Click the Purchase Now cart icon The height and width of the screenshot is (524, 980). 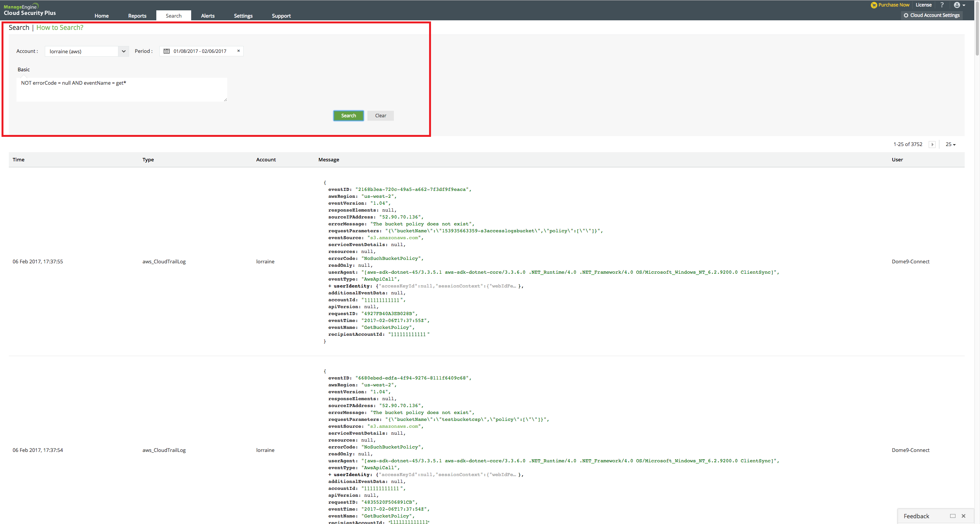coord(874,5)
